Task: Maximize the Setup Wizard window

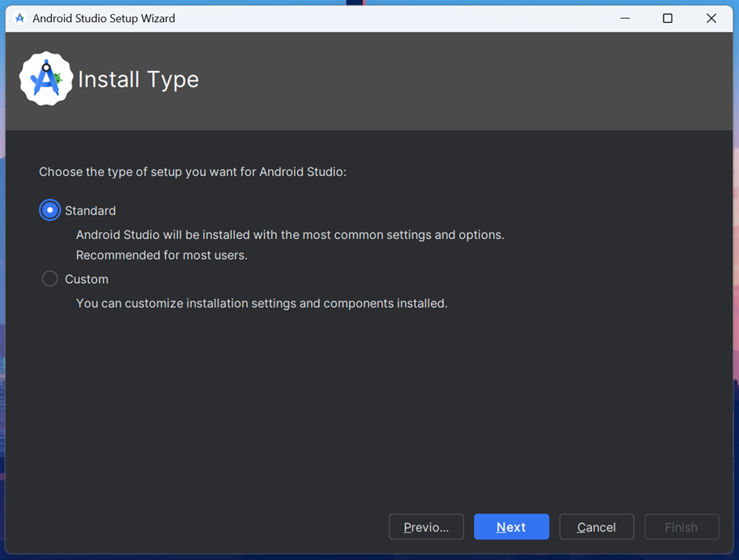Action: tap(667, 18)
